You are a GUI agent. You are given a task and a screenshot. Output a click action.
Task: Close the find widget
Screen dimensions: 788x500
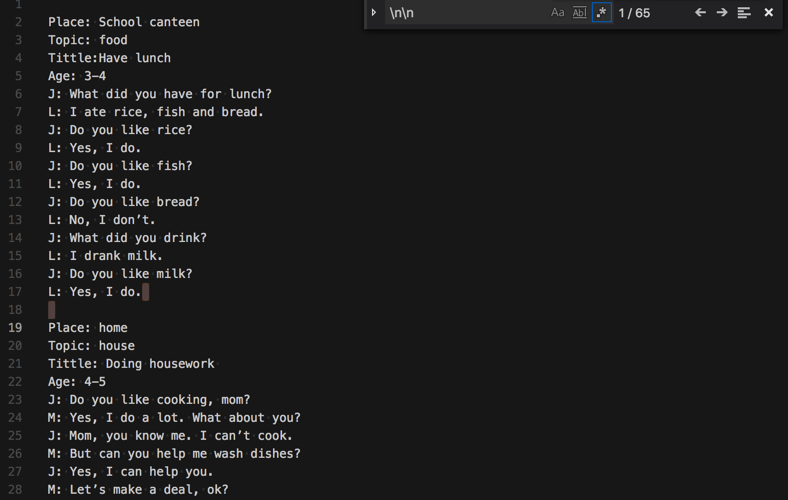(768, 13)
